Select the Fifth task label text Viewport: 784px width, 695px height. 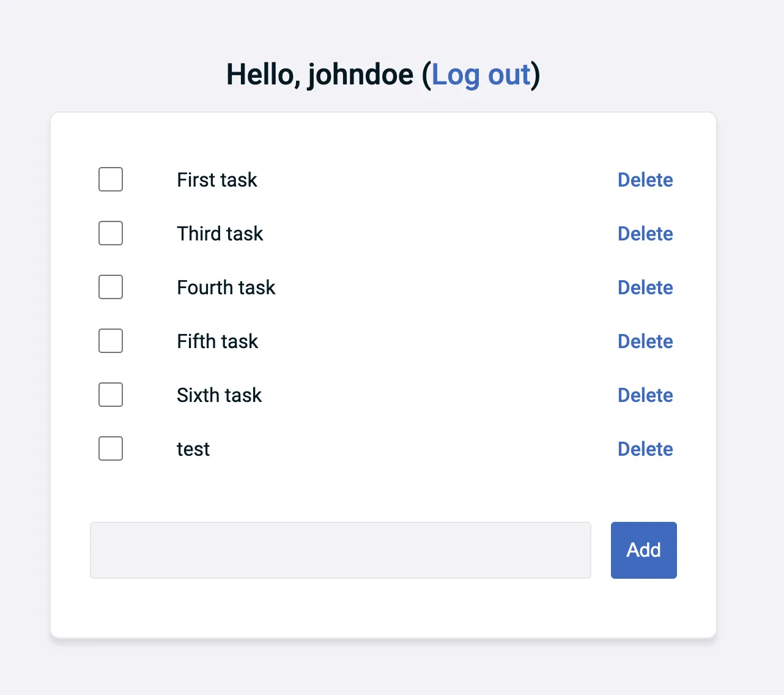click(217, 341)
